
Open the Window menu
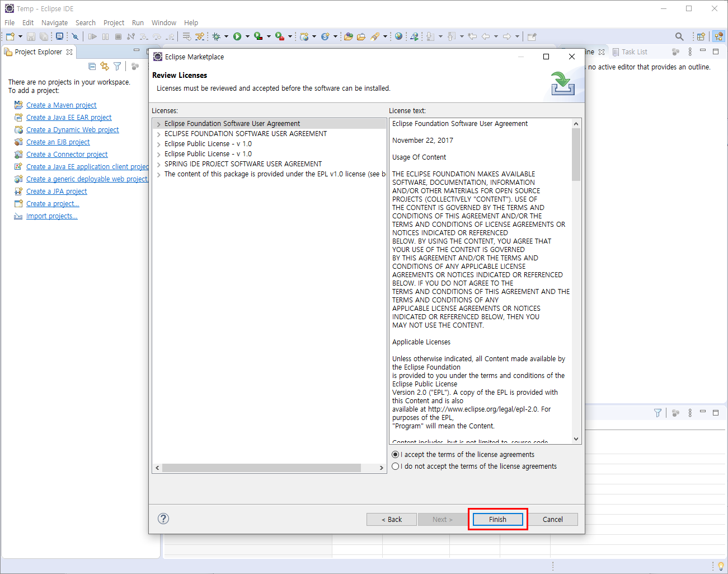click(x=163, y=22)
